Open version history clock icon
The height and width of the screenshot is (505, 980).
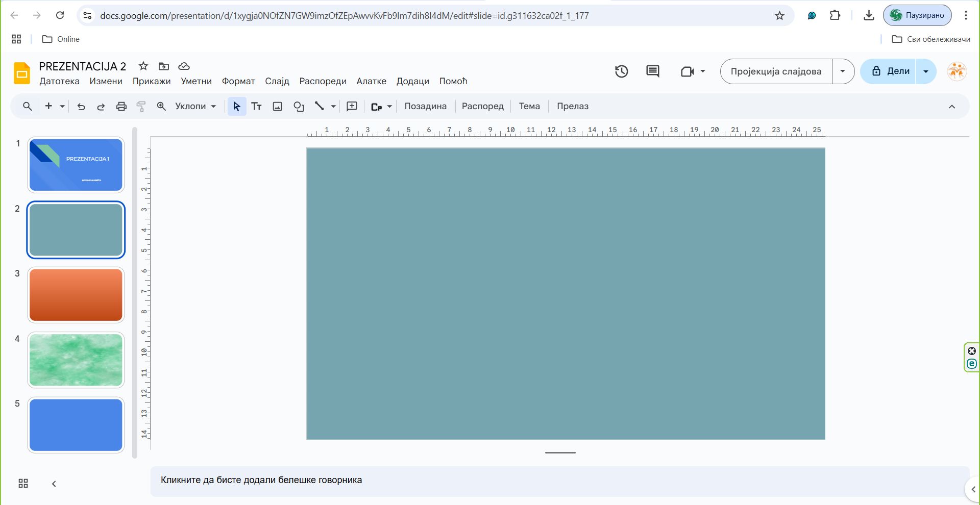[621, 71]
